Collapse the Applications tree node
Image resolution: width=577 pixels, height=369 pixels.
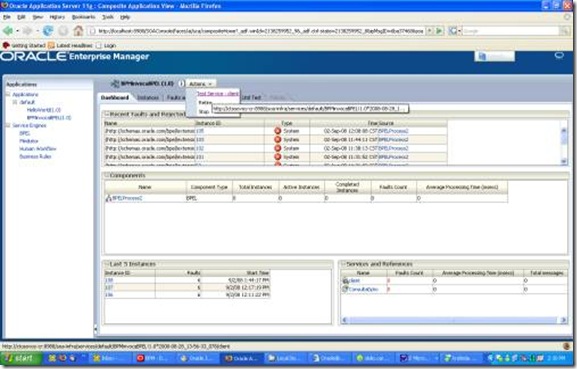pyautogui.click(x=8, y=94)
